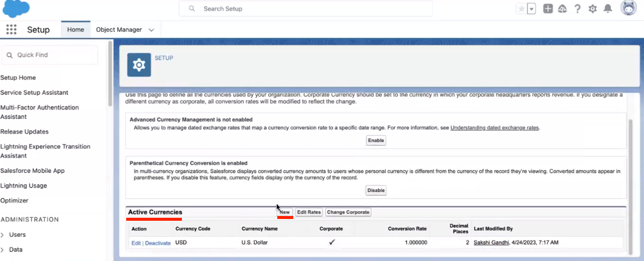644x261 pixels.
Task: Click New in Active Currencies
Action: coord(284,212)
